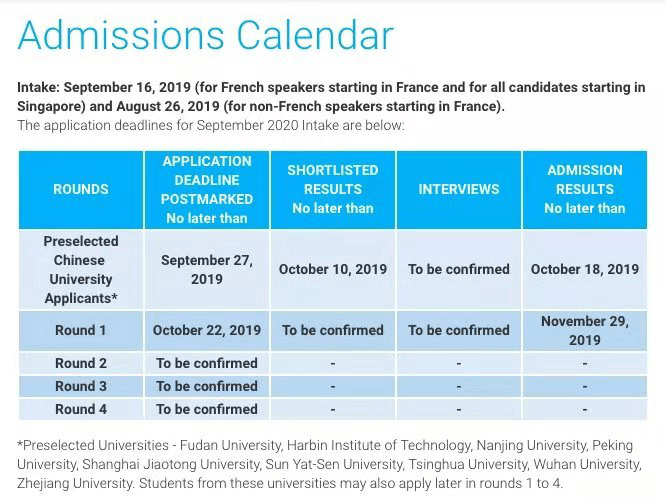Select the ROUNDS column header

(81, 189)
